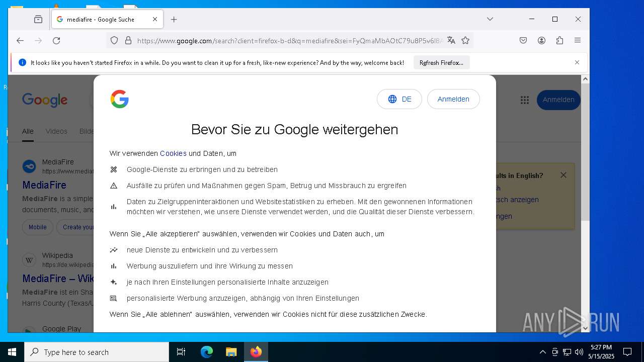Click the MediaFire result favicon
The width and height of the screenshot is (644, 362).
29,166
